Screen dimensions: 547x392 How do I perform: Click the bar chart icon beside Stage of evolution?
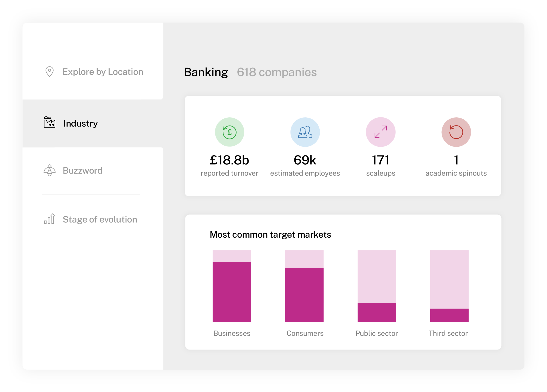49,219
